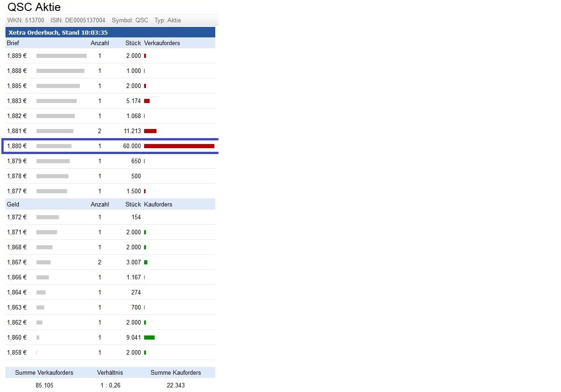Viewport: 561px width, 392px height.
Task: Click the 1.500 Stück value
Action: point(134,191)
